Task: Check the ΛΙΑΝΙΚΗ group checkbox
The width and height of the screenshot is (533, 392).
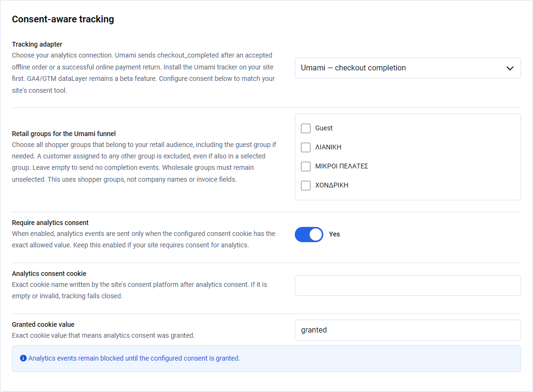Action: (x=306, y=147)
